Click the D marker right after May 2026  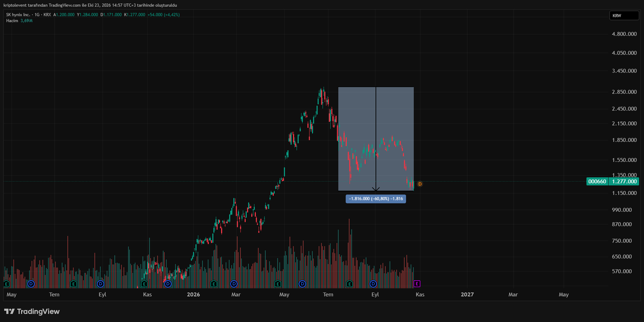pos(302,283)
